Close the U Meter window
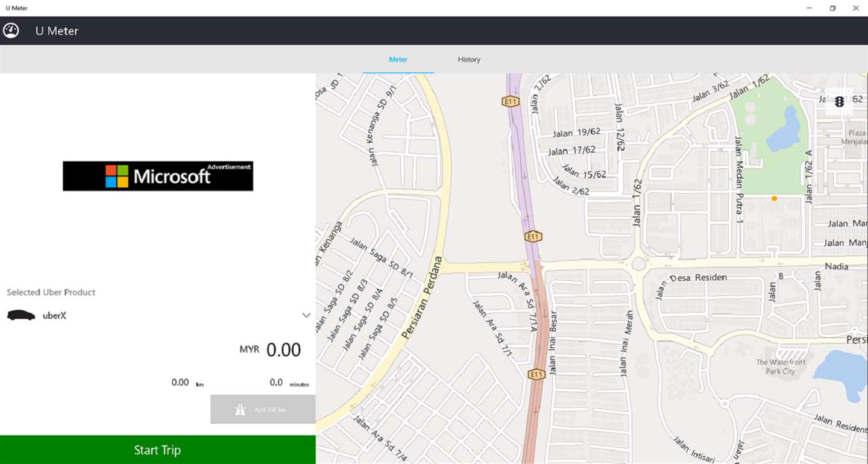This screenshot has width=868, height=464. 856,8
